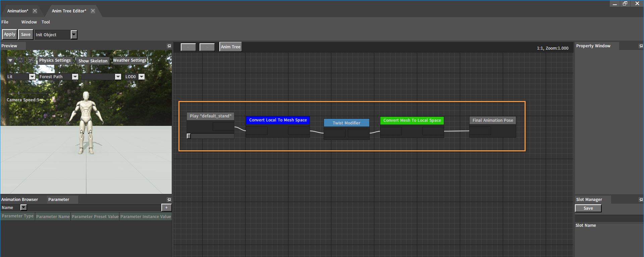The height and width of the screenshot is (257, 644).
Task: Close the Animation tab
Action: pyautogui.click(x=35, y=11)
